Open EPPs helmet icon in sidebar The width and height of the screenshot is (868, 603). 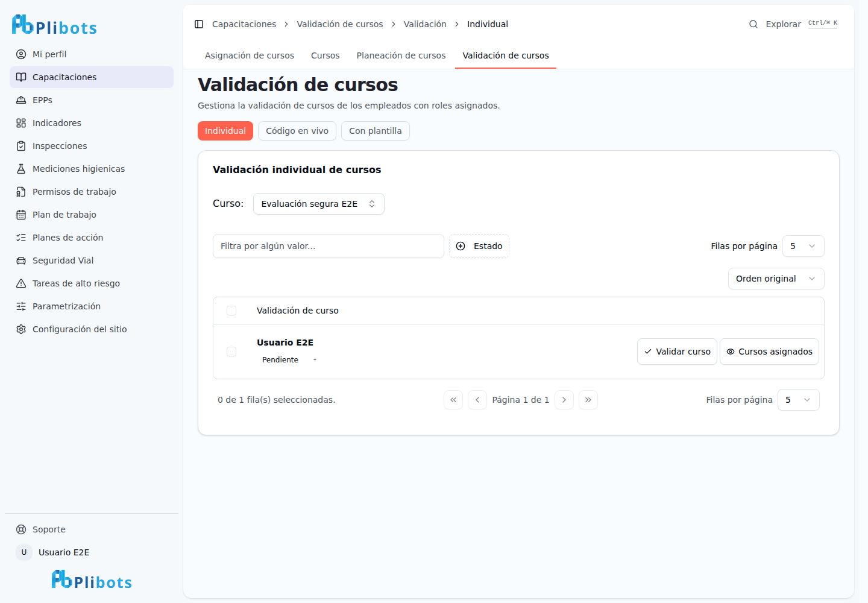pyautogui.click(x=21, y=100)
